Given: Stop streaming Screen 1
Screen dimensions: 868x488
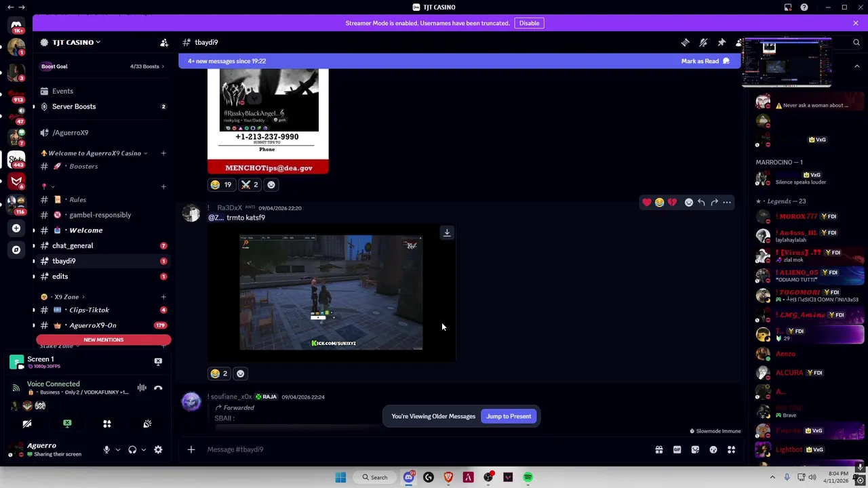Looking at the screenshot, I should [158, 361].
